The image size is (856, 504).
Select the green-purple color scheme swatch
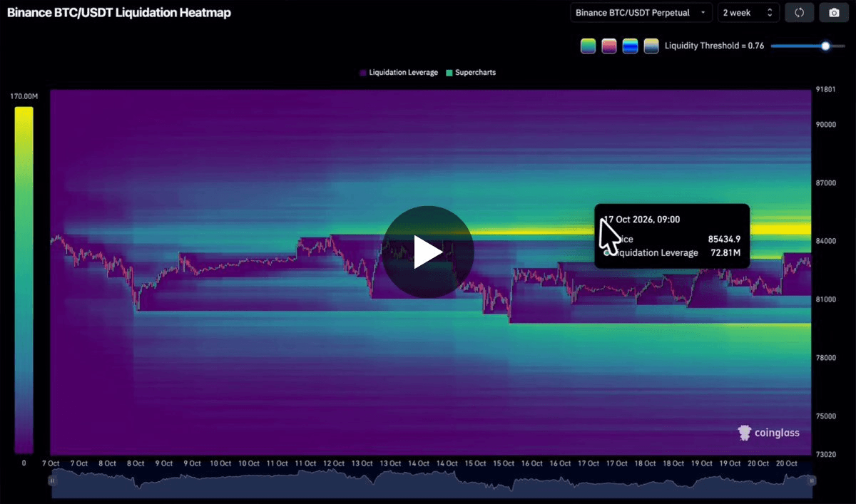588,46
